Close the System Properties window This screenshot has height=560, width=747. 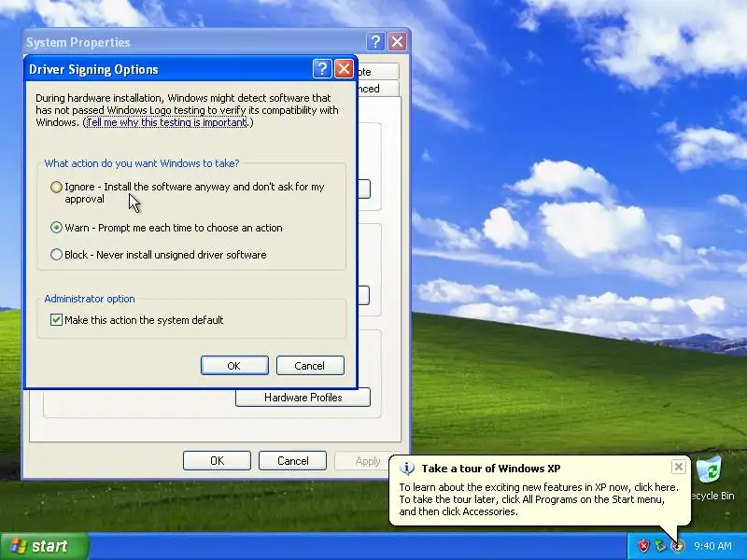pos(397,42)
